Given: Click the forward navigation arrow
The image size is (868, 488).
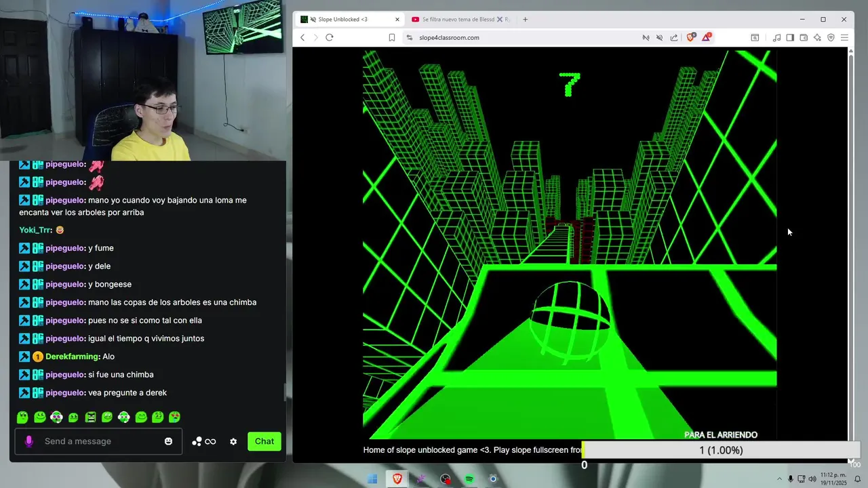Looking at the screenshot, I should coord(315,37).
